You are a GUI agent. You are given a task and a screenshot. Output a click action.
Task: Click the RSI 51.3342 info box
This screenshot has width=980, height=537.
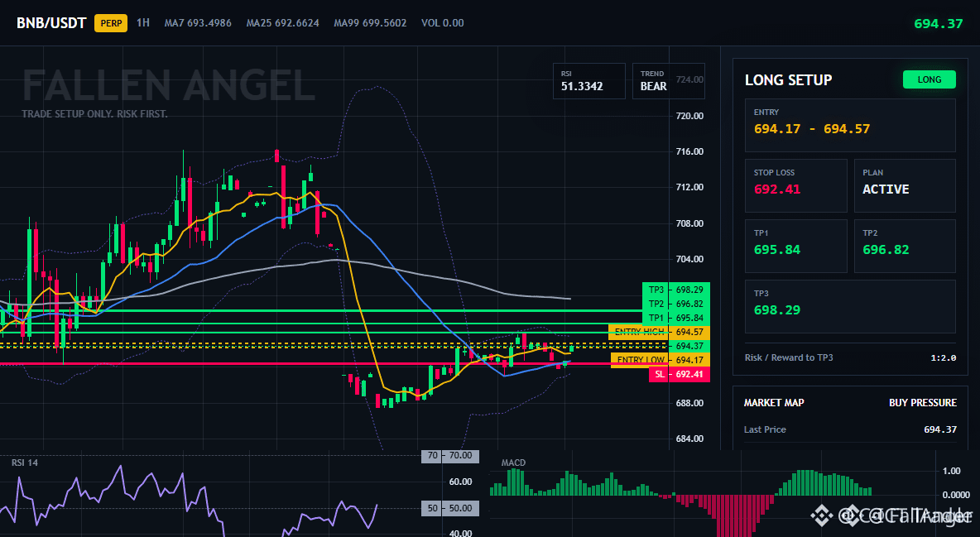pos(588,81)
